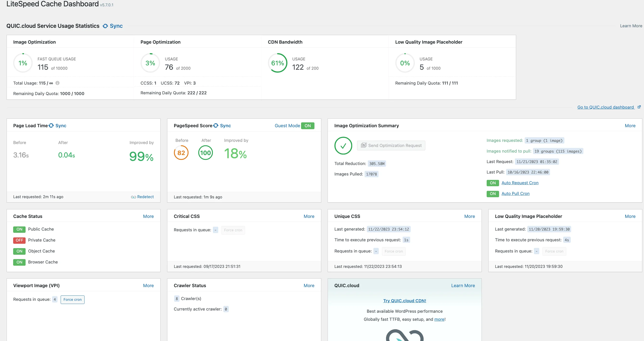This screenshot has height=341, width=644.
Task: Follow the Try QUIC.cloud CDN! link
Action: (x=405, y=301)
